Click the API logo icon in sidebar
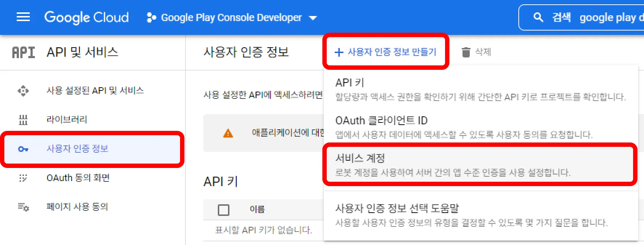644x245 pixels. [24, 52]
